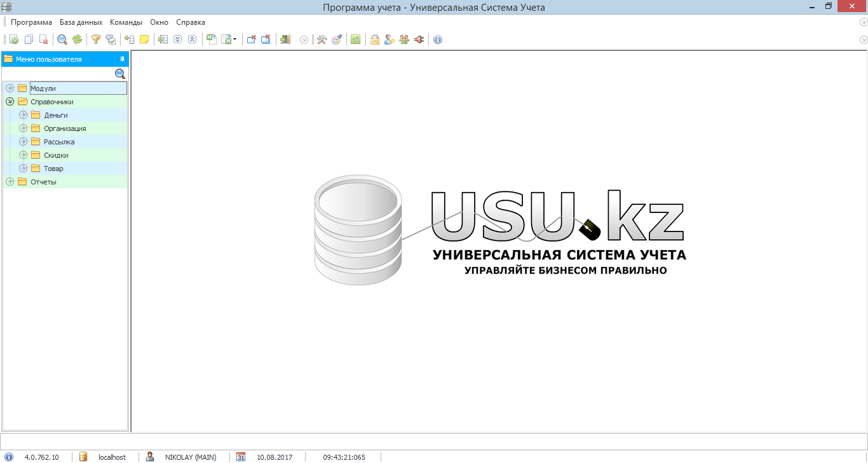Click the pin icon on Меню пользователя panel
The width and height of the screenshot is (868, 463).
pyautogui.click(x=123, y=59)
